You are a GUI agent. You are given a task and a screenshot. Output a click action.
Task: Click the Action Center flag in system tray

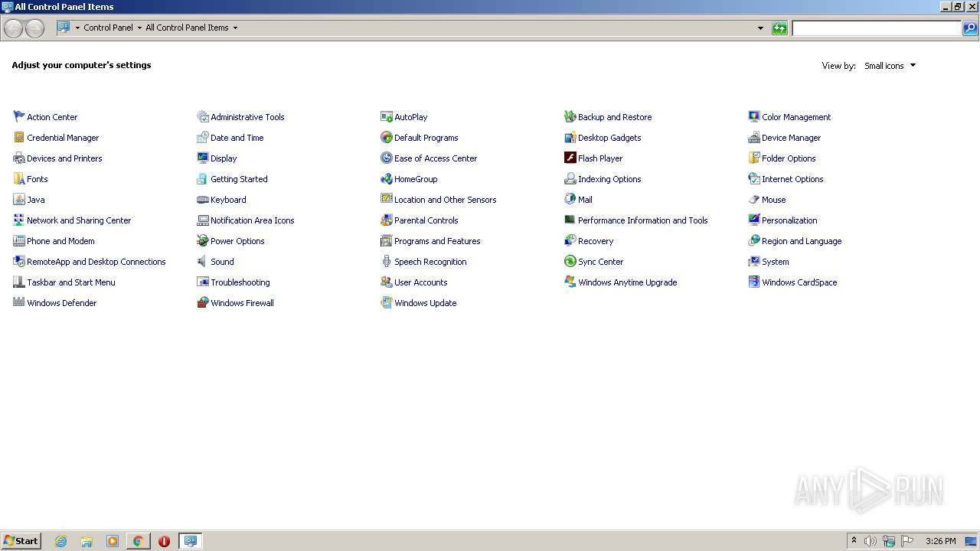(907, 541)
